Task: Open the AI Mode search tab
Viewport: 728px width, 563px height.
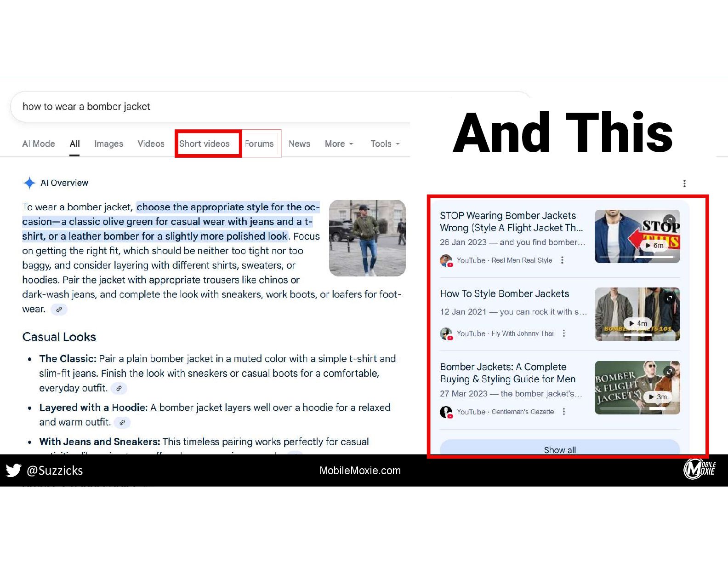Action: (39, 144)
